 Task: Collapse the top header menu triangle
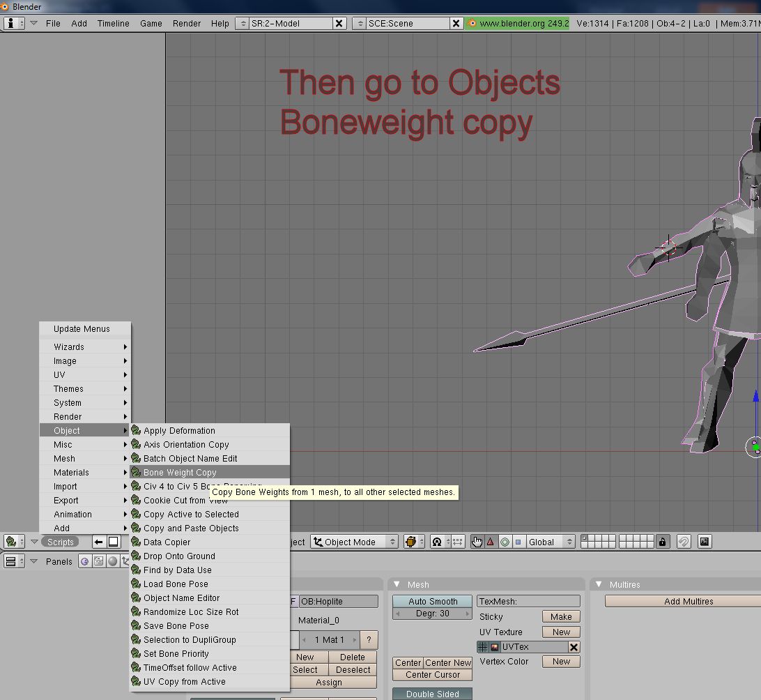point(33,23)
